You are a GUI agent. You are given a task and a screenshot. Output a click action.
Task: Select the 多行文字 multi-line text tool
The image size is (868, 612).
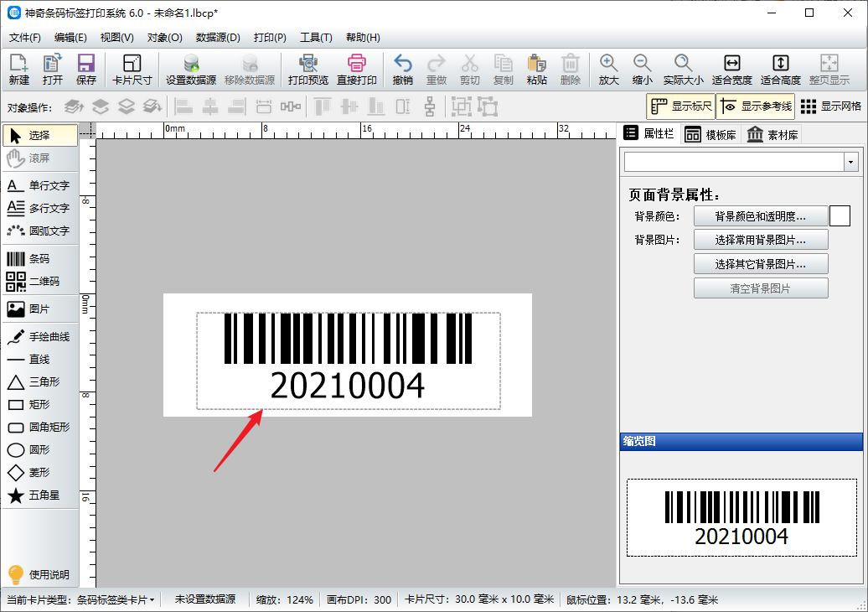[40, 208]
